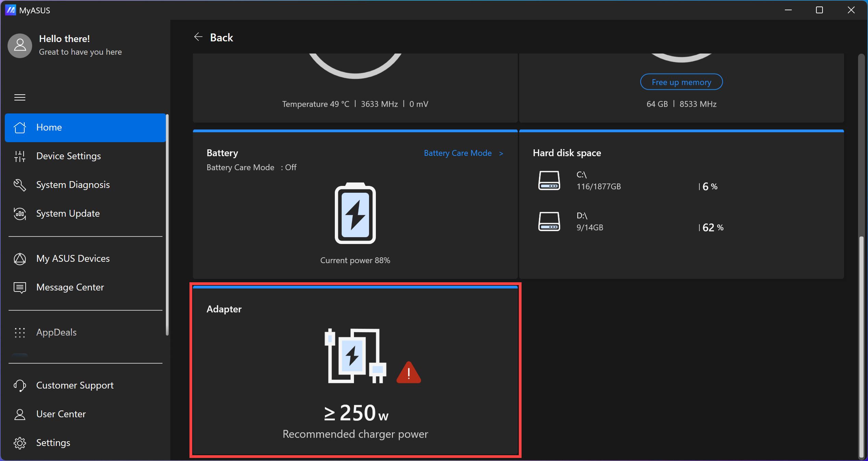The image size is (868, 461).
Task: Click the Home house icon in sidebar
Action: click(20, 127)
